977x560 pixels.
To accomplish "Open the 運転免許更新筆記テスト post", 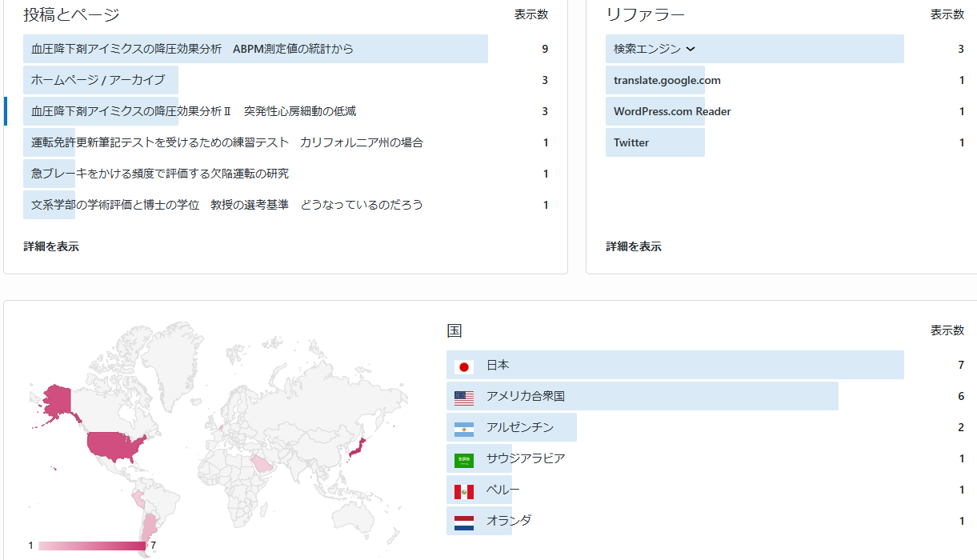I will click(226, 142).
